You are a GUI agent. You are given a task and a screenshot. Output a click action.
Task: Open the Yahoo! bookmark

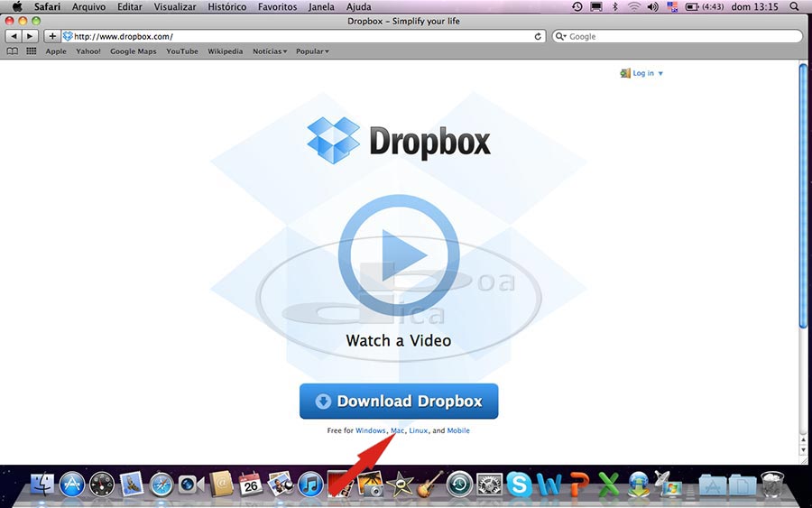coord(88,51)
